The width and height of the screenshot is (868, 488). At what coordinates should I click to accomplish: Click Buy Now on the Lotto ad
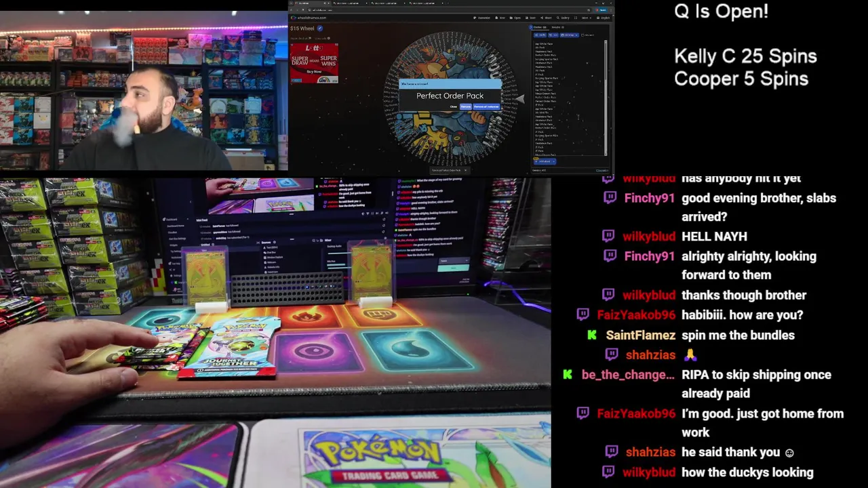tap(314, 72)
